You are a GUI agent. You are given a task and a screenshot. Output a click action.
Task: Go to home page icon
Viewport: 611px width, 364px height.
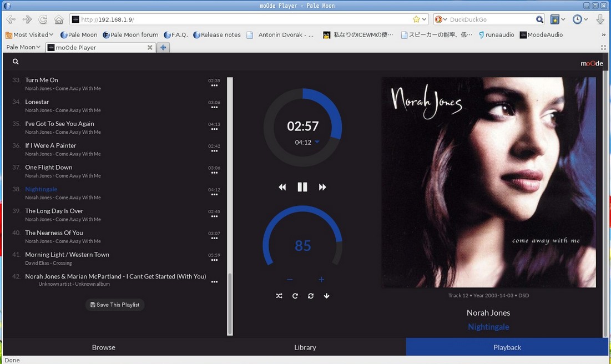[59, 19]
